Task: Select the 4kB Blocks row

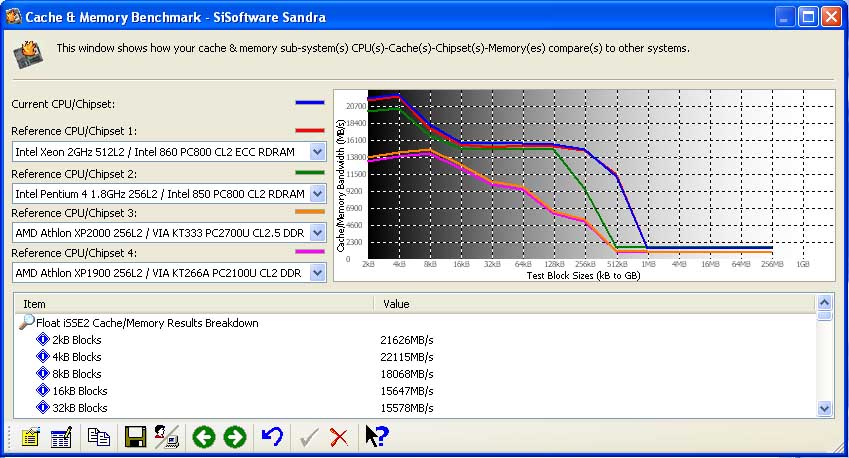Action: pyautogui.click(x=415, y=357)
